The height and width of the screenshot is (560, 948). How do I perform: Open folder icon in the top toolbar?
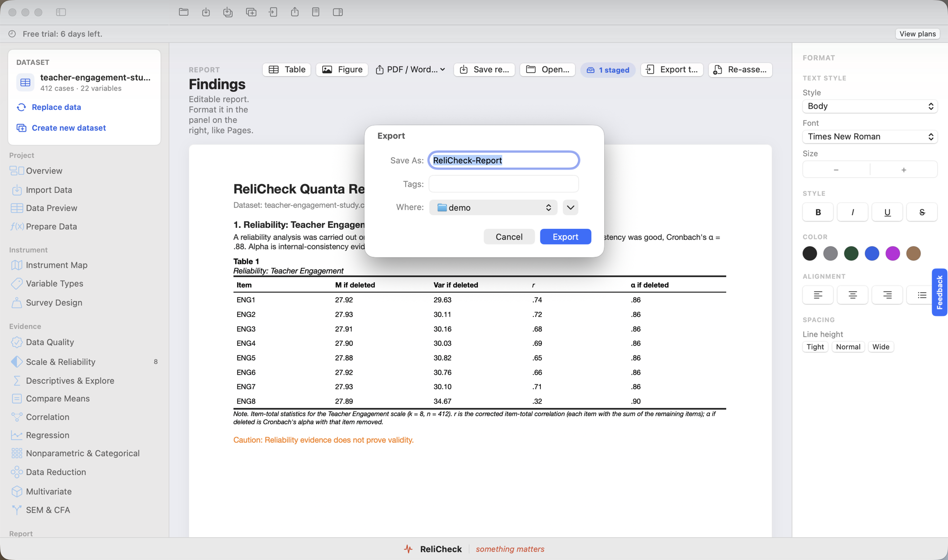183,12
